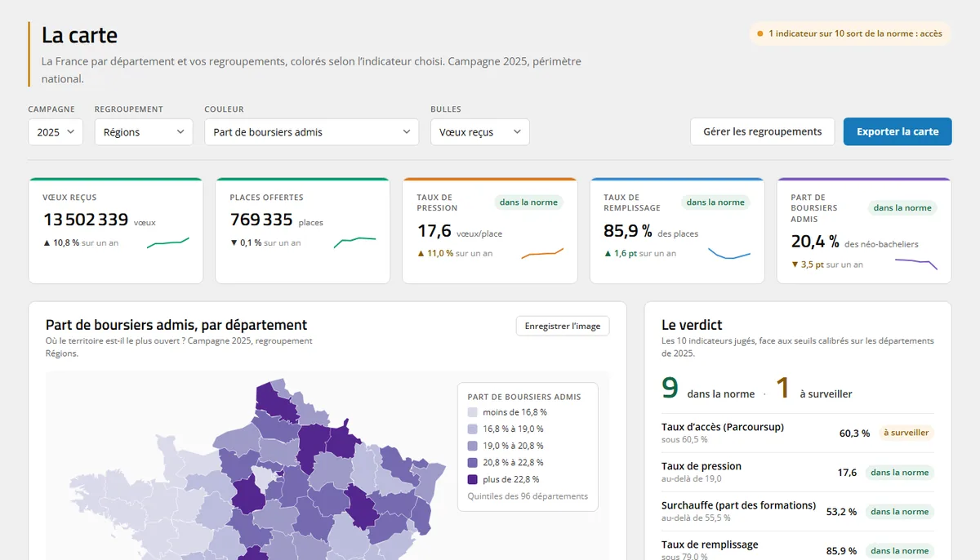The image size is (980, 560).
Task: Open the Campagne 2025 dropdown
Action: [56, 132]
